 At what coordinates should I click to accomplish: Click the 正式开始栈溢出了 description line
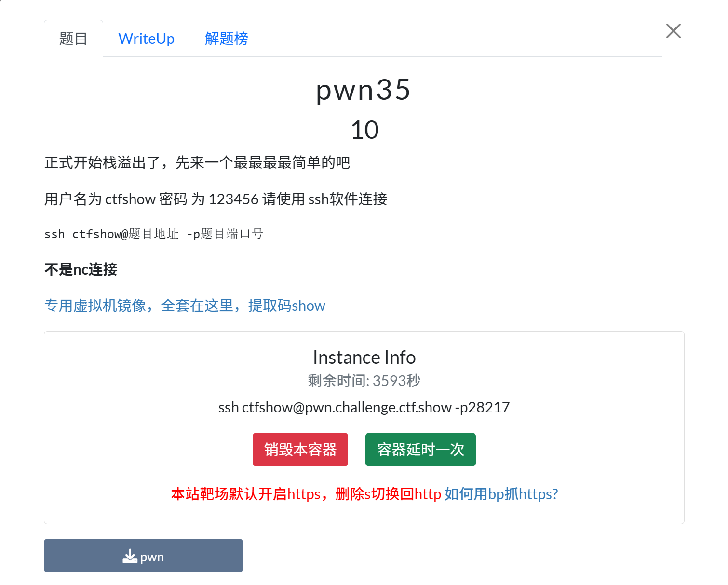pyautogui.click(x=197, y=162)
